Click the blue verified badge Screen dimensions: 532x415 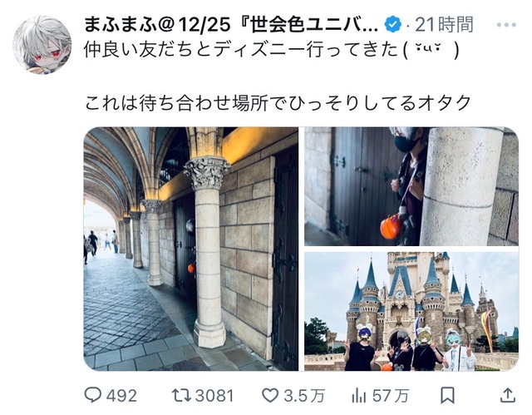393,24
